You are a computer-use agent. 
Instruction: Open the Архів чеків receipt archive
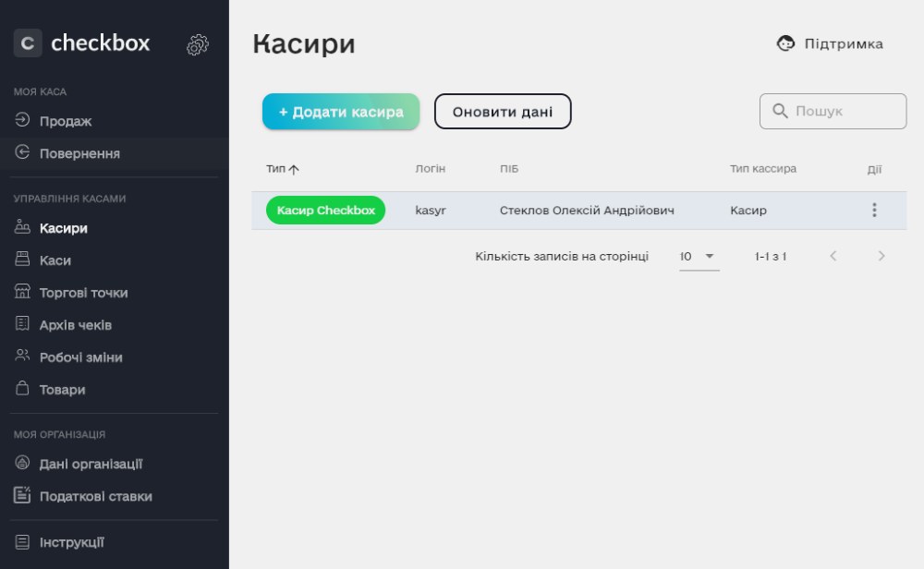pyautogui.click(x=75, y=325)
